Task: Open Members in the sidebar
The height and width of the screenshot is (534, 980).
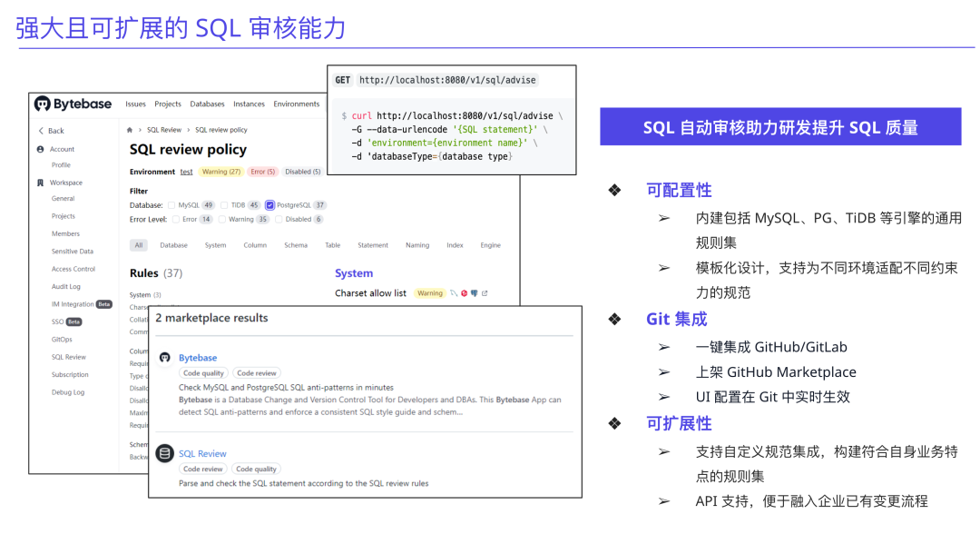Action: 65,233
